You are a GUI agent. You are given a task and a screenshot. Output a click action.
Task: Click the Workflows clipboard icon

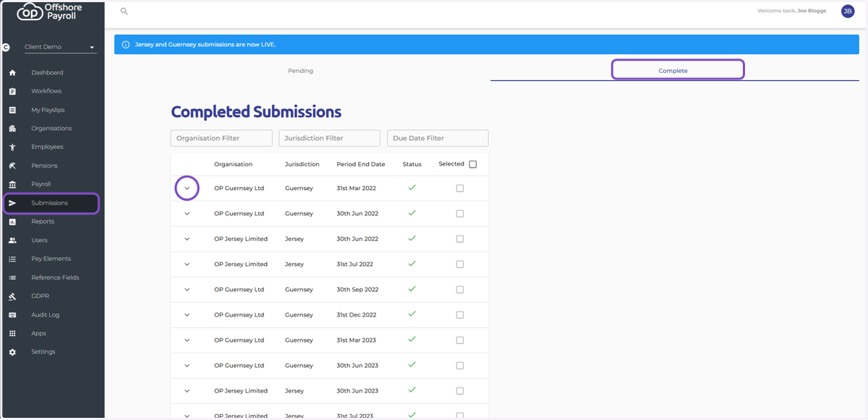point(12,92)
